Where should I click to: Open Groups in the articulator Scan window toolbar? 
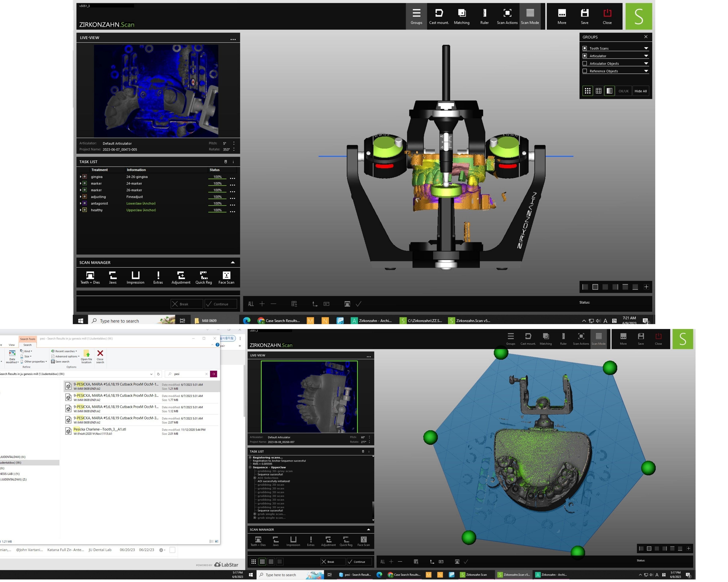point(416,16)
